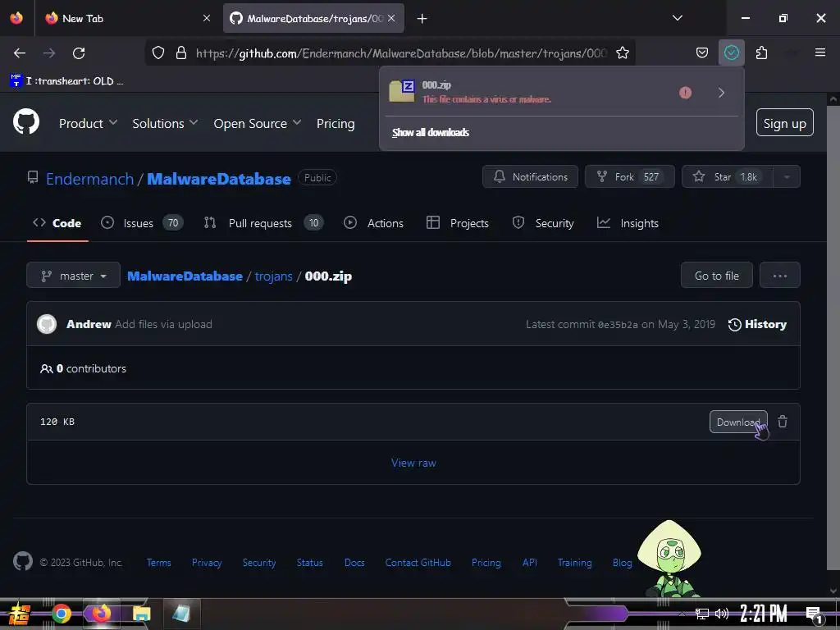Open File Explorer from the taskbar

(141, 614)
